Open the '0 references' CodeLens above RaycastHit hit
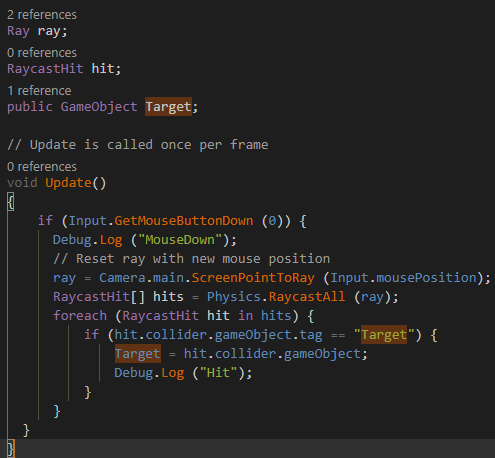The width and height of the screenshot is (495, 458). coord(42,53)
